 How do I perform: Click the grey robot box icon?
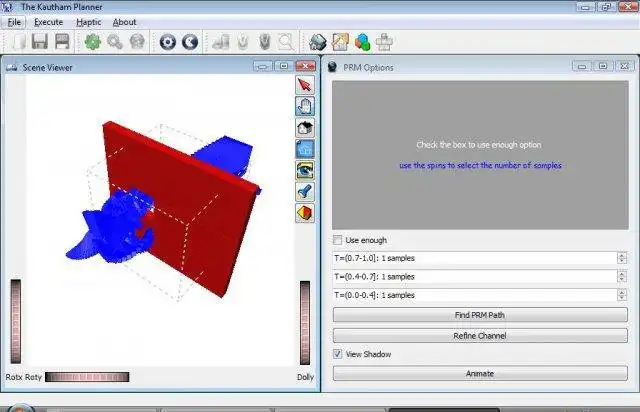point(384,42)
